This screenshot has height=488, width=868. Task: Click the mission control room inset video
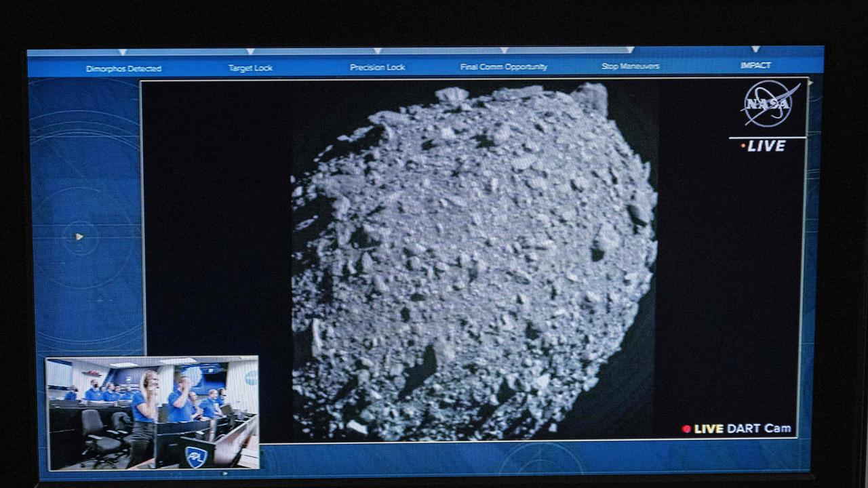click(x=153, y=412)
